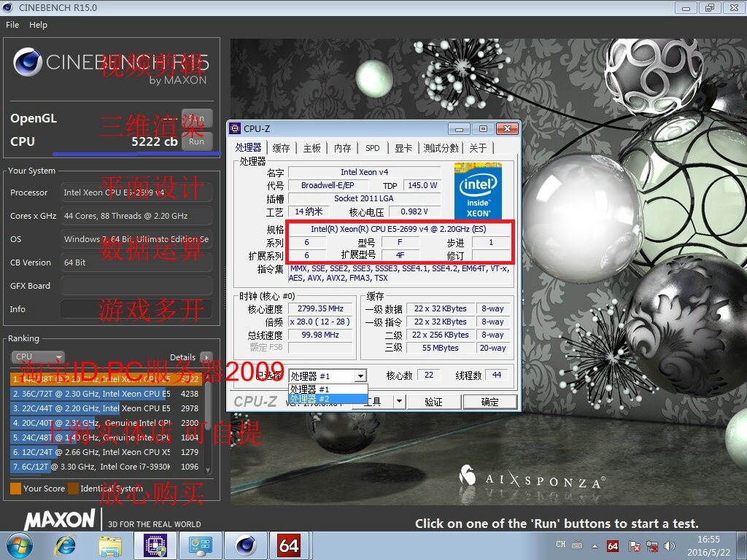The width and height of the screenshot is (747, 560).
Task: Click the CPU-Z window title icon
Action: tap(235, 128)
